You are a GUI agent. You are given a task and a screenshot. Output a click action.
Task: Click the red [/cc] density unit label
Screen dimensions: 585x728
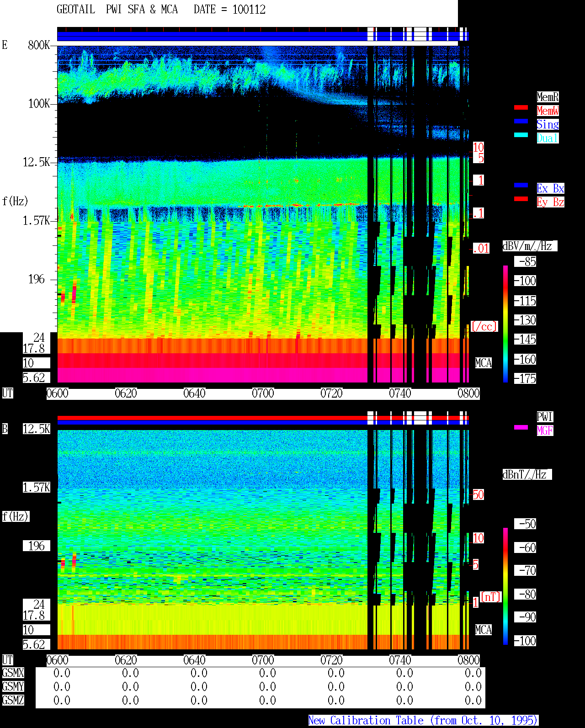[484, 327]
